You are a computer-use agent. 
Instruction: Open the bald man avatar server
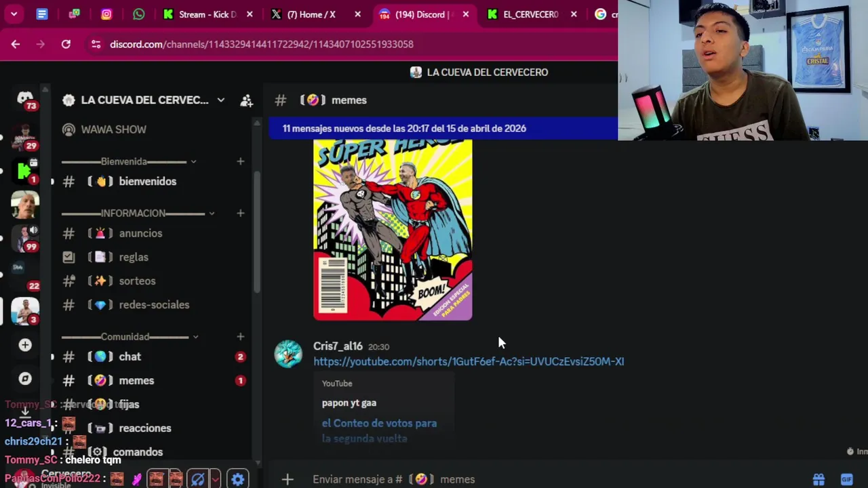click(x=25, y=205)
